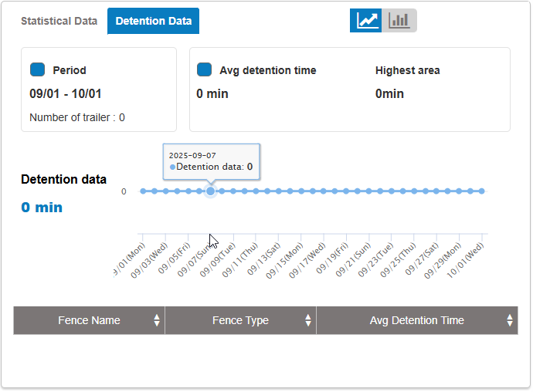The image size is (533, 392).
Task: Sort by Avg Detention Time arrows
Action: (510, 320)
